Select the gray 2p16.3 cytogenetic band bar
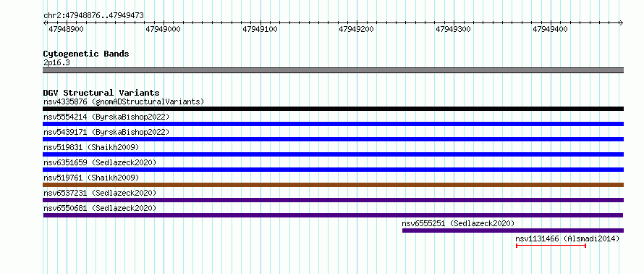 coord(333,70)
